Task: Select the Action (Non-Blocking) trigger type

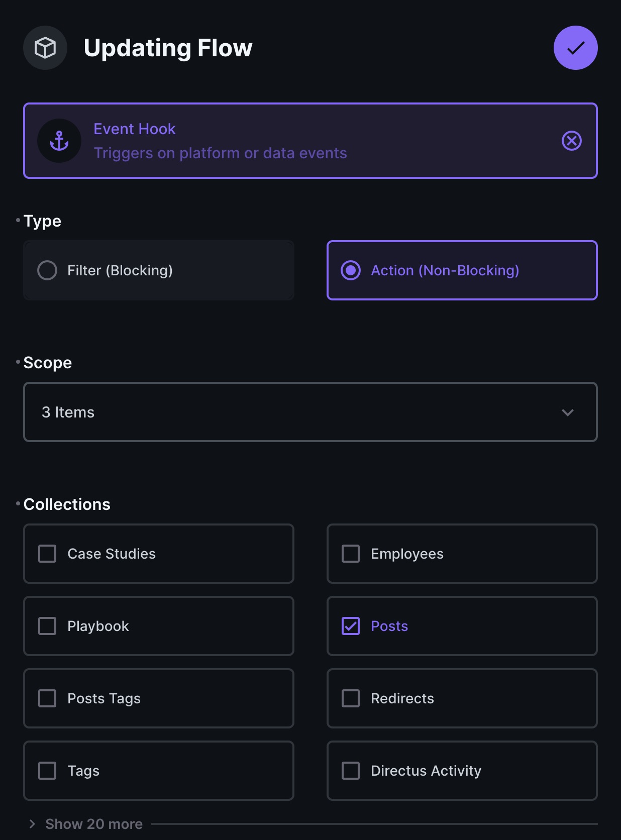Action: point(462,270)
